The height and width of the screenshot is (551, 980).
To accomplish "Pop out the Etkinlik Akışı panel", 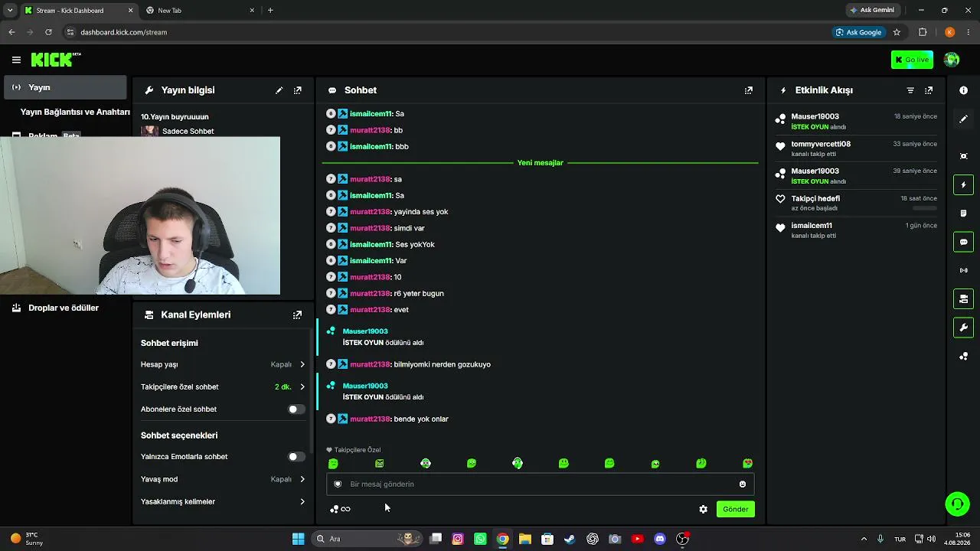I will tap(929, 90).
